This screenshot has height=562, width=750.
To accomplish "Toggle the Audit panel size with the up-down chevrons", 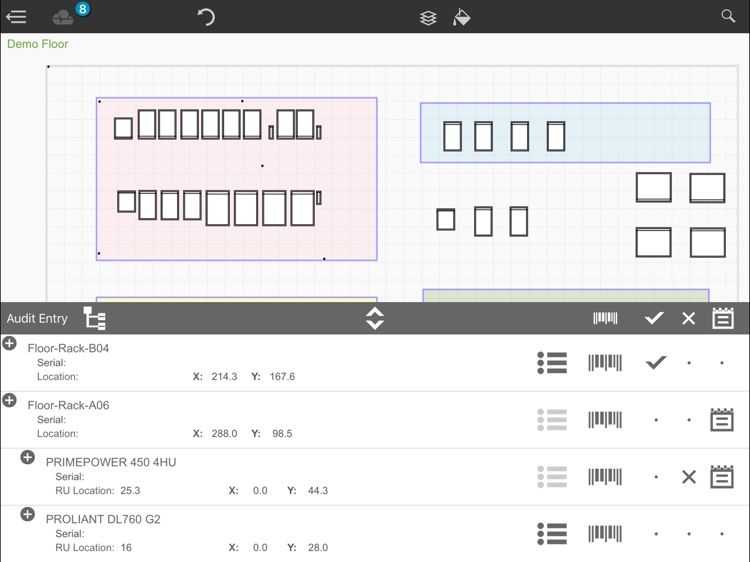I will click(375, 319).
